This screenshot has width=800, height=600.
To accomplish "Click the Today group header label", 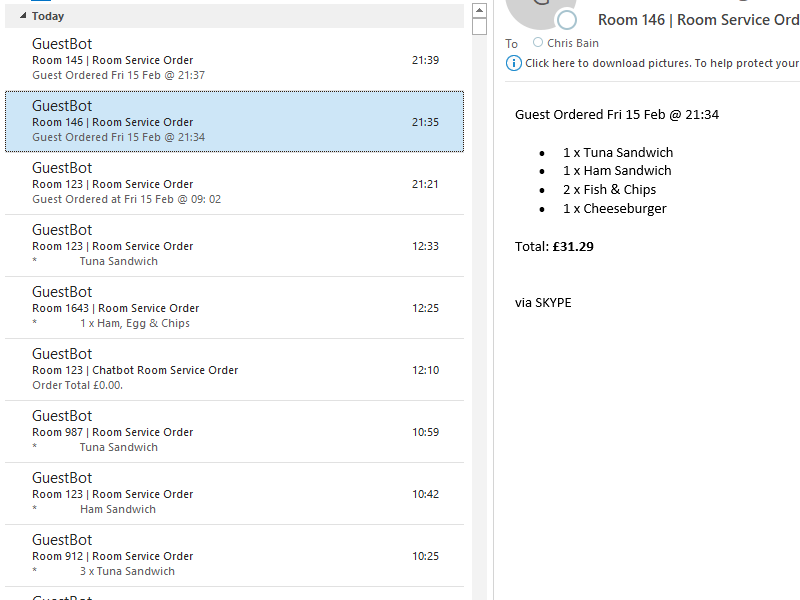I will tap(48, 16).
